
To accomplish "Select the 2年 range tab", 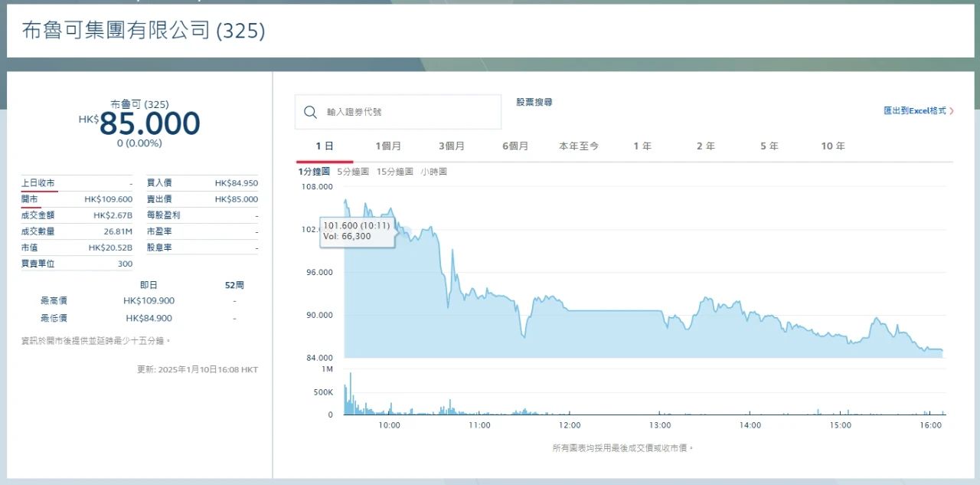I will [x=706, y=146].
